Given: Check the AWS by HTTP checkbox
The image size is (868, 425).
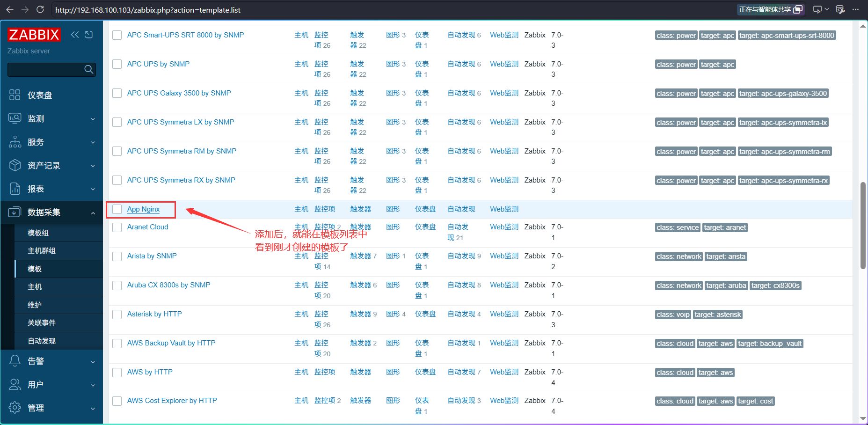Looking at the screenshot, I should pyautogui.click(x=117, y=372).
